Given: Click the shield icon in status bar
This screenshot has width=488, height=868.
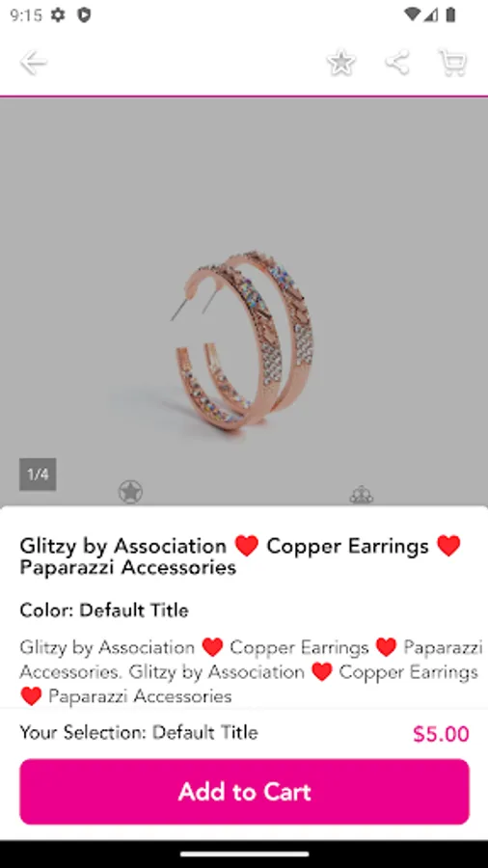Looking at the screenshot, I should point(84,15).
